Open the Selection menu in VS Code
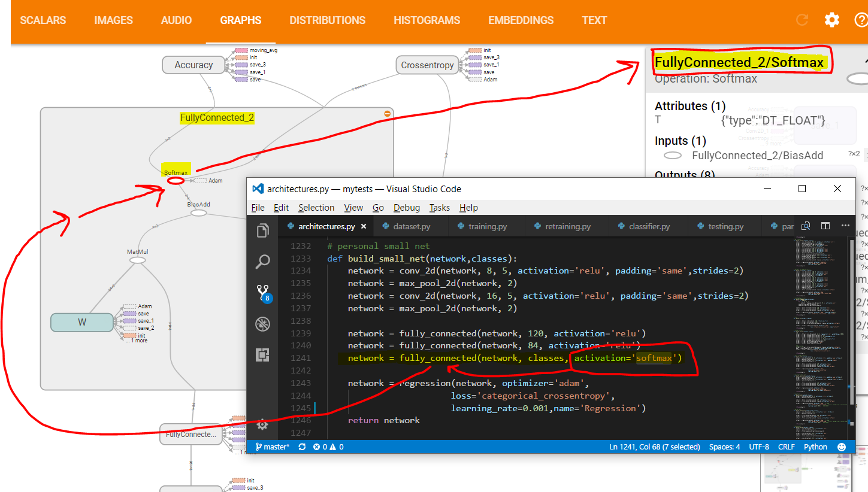Image resolution: width=868 pixels, height=492 pixels. coord(316,208)
